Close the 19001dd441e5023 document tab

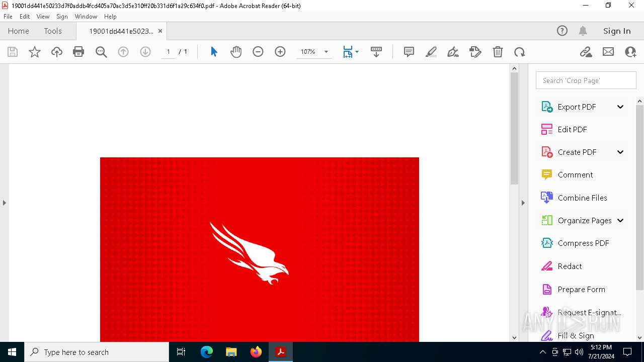click(160, 31)
